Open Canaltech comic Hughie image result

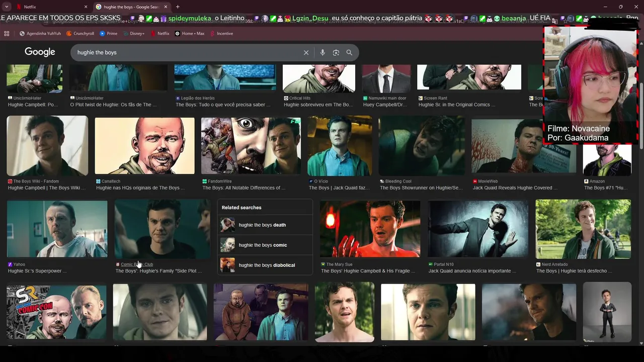144,146
